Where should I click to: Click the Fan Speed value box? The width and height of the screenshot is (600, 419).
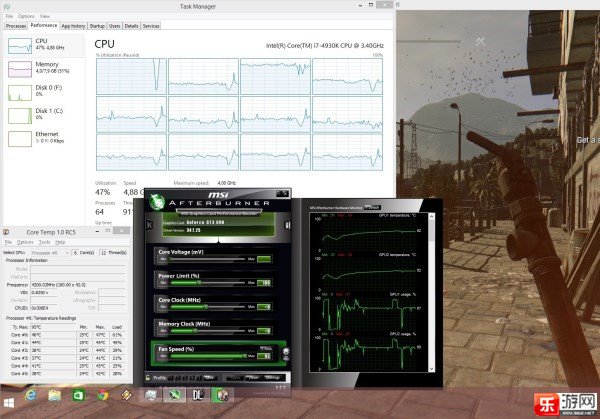264,356
